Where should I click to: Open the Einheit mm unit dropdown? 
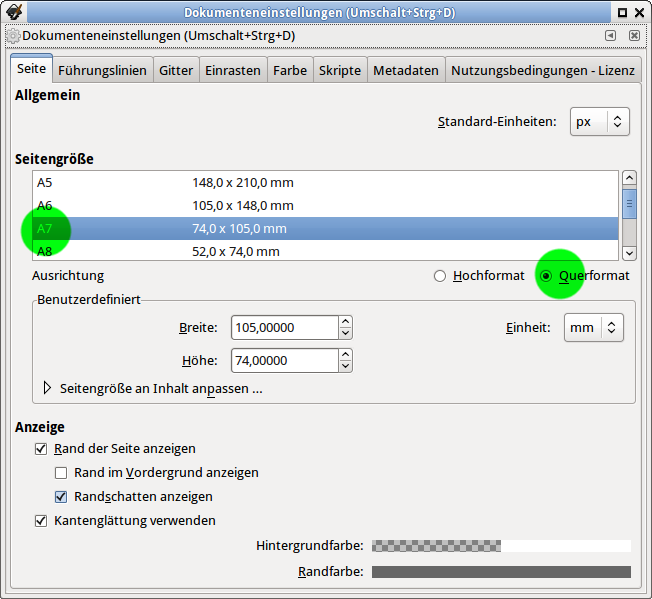(594, 328)
